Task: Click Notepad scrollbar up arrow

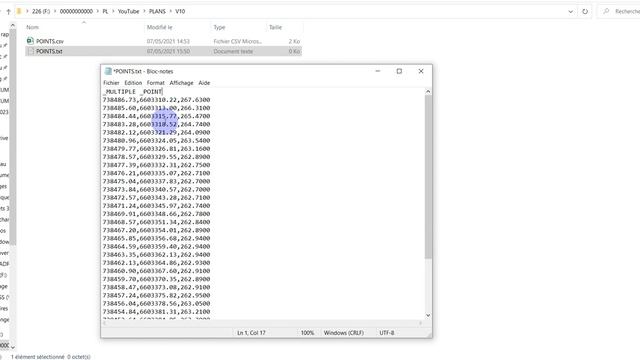Action: pyautogui.click(x=428, y=91)
